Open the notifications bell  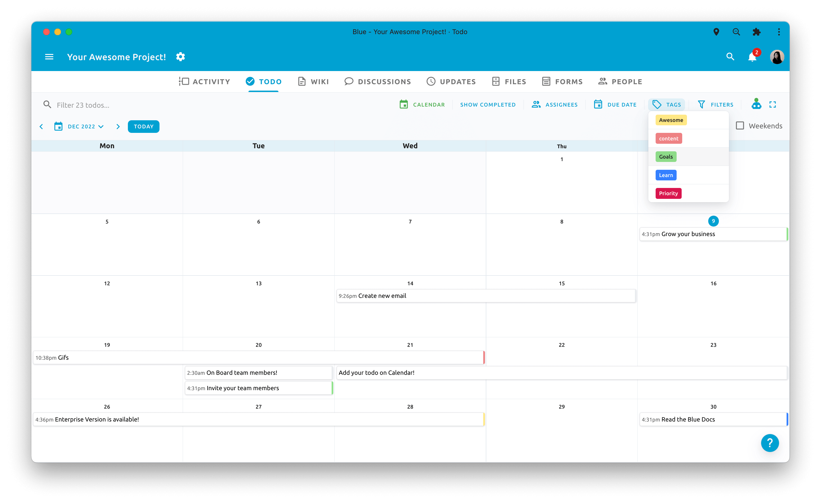tap(752, 57)
